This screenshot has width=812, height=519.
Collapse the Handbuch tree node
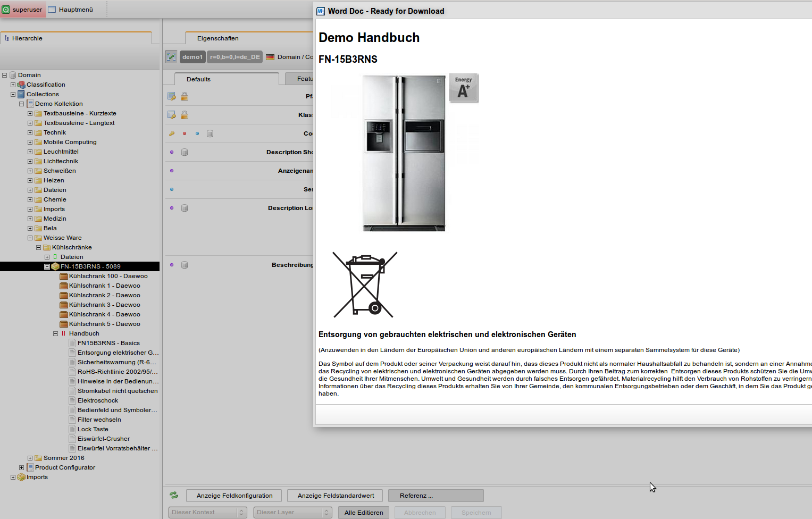[55, 333]
